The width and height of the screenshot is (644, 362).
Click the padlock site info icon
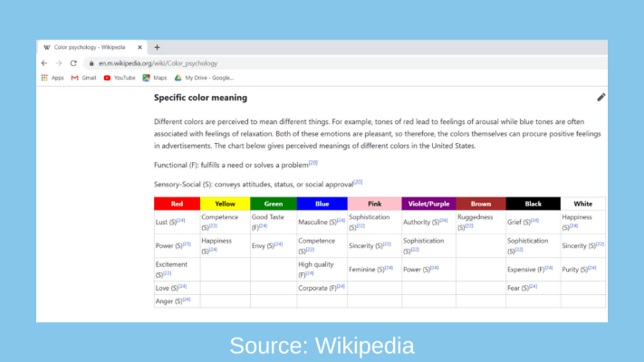click(x=90, y=63)
